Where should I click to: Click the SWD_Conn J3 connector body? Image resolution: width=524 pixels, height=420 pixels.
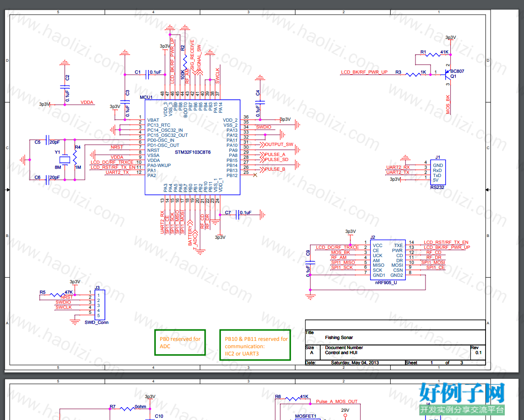point(100,305)
